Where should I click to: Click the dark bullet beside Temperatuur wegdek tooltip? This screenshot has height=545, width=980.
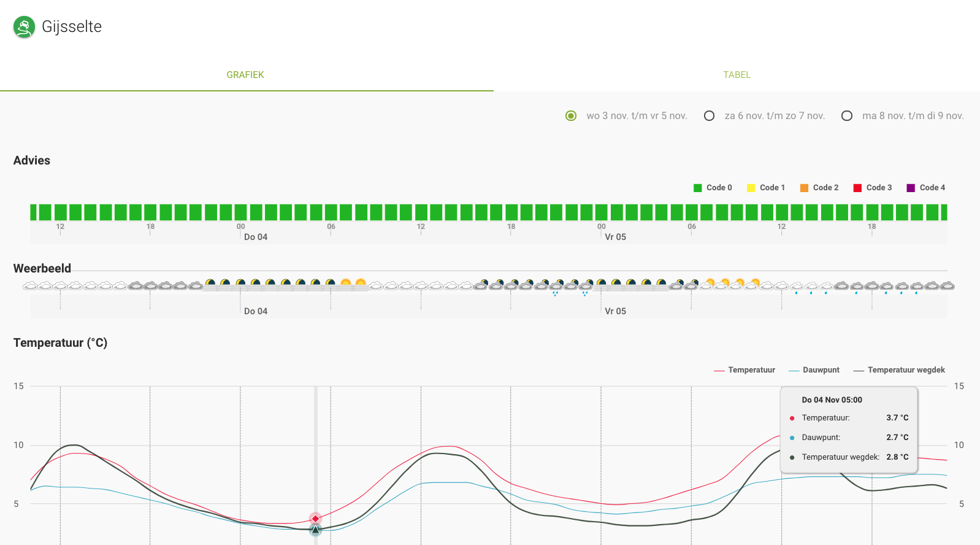click(792, 457)
